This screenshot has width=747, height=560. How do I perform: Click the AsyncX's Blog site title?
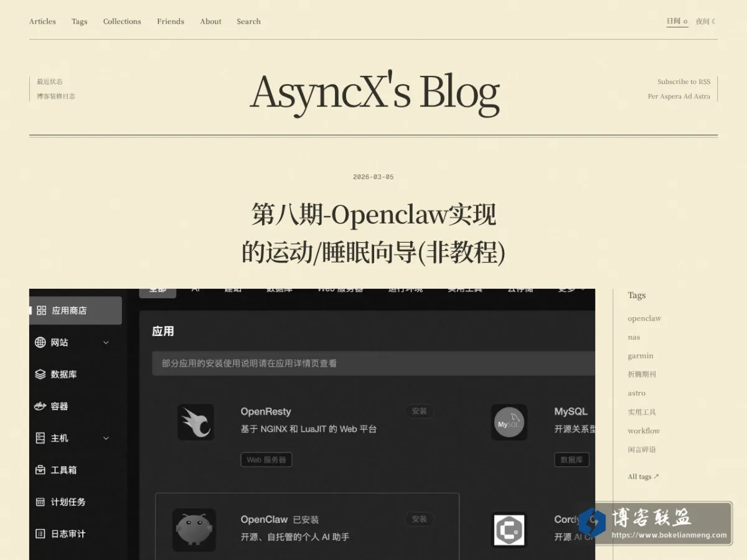click(374, 91)
